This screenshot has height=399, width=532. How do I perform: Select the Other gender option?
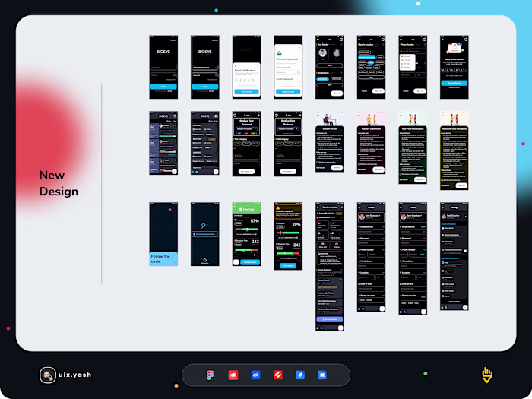[x=329, y=65]
